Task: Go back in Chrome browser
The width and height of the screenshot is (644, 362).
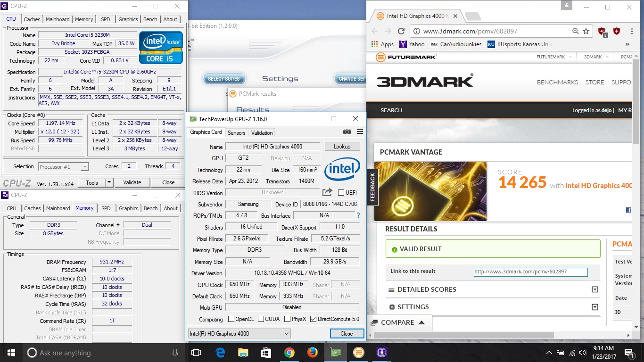Action: coord(375,31)
